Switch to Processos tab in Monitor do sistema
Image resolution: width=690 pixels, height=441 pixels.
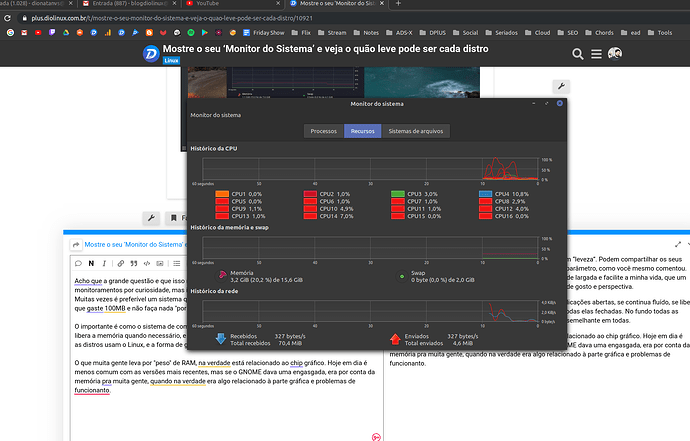pyautogui.click(x=323, y=131)
